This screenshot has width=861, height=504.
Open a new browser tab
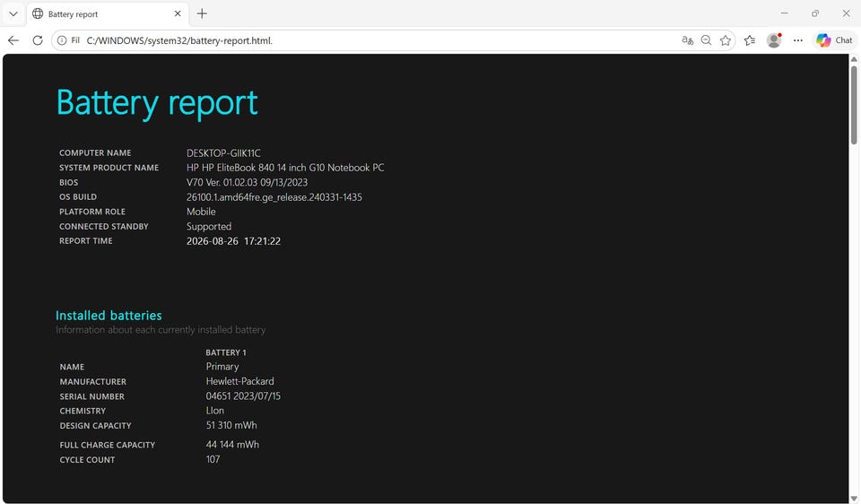(x=202, y=13)
